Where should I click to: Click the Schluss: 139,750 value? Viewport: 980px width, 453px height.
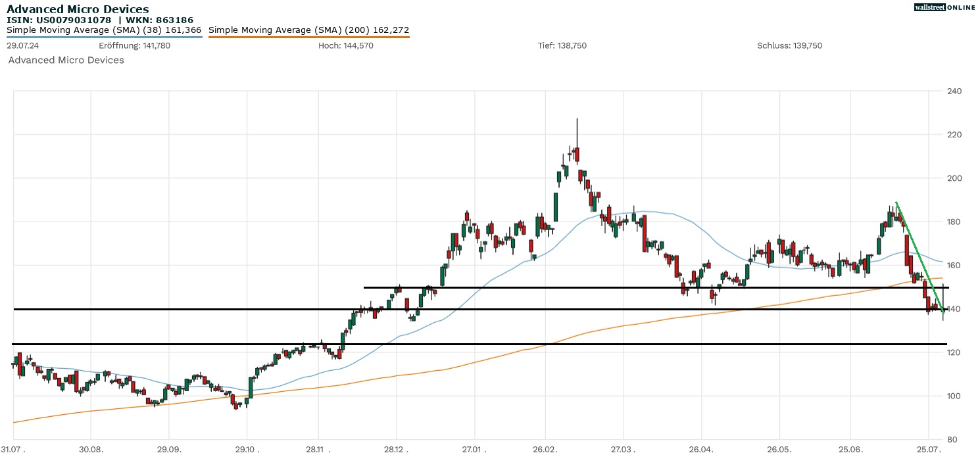789,46
